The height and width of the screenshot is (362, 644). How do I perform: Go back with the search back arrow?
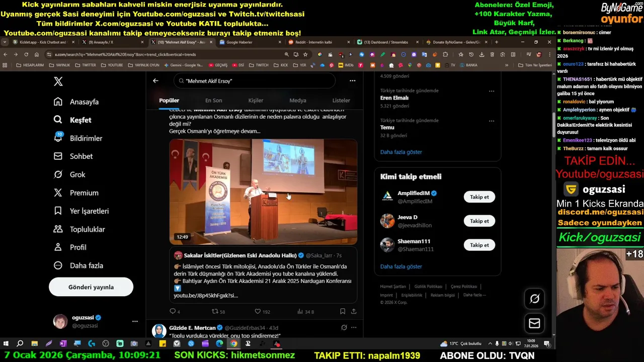click(155, 80)
